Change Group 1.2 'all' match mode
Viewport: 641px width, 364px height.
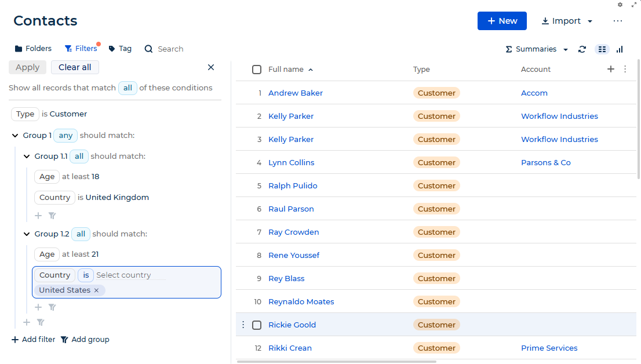point(81,234)
